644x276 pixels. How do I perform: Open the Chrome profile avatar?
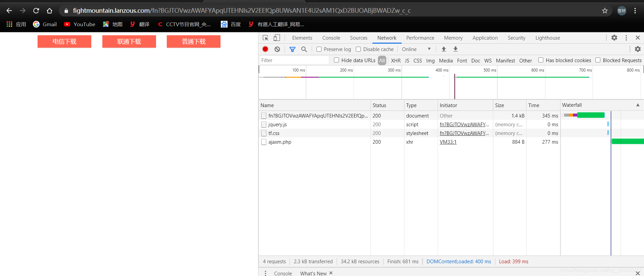click(622, 11)
